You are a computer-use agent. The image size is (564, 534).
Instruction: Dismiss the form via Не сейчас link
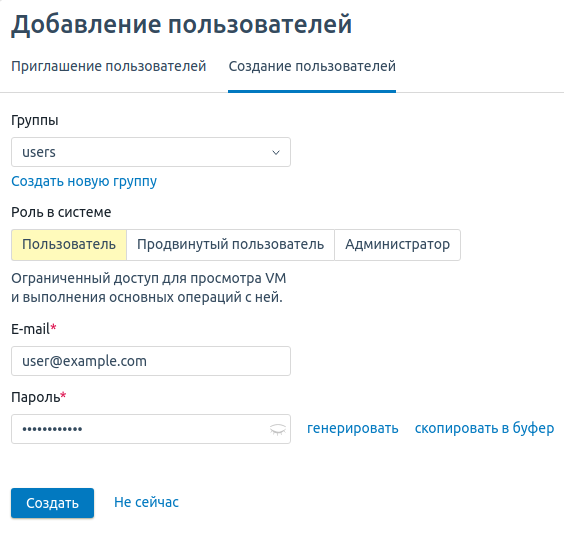(x=146, y=502)
